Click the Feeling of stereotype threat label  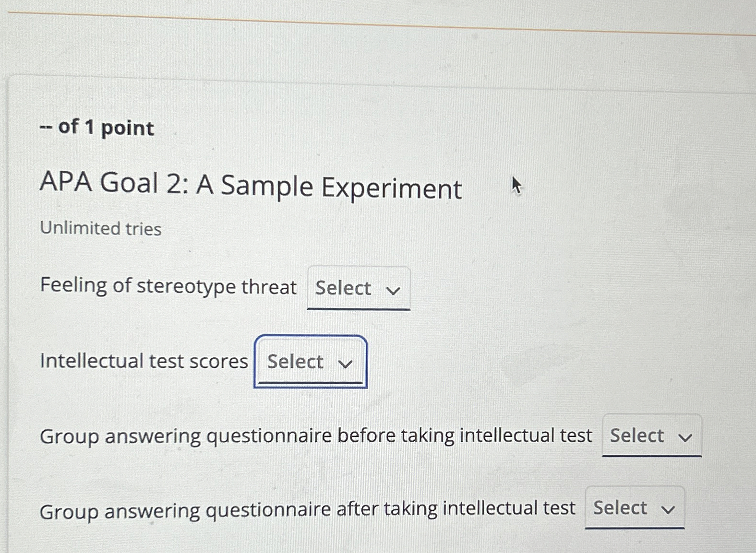click(167, 286)
